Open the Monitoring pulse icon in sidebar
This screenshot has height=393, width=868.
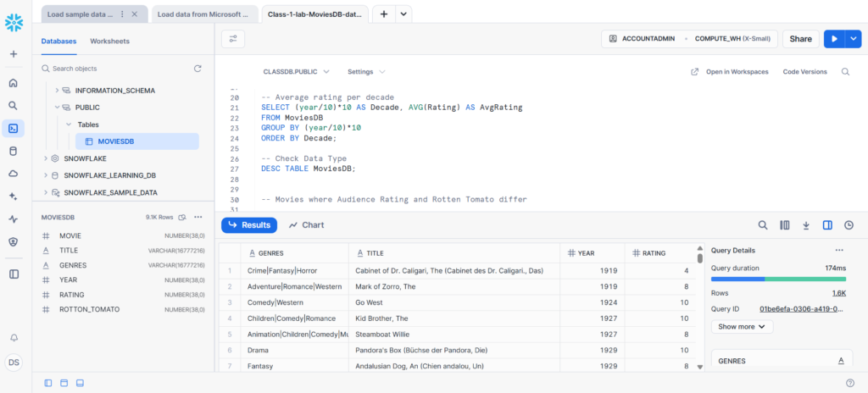(x=14, y=219)
